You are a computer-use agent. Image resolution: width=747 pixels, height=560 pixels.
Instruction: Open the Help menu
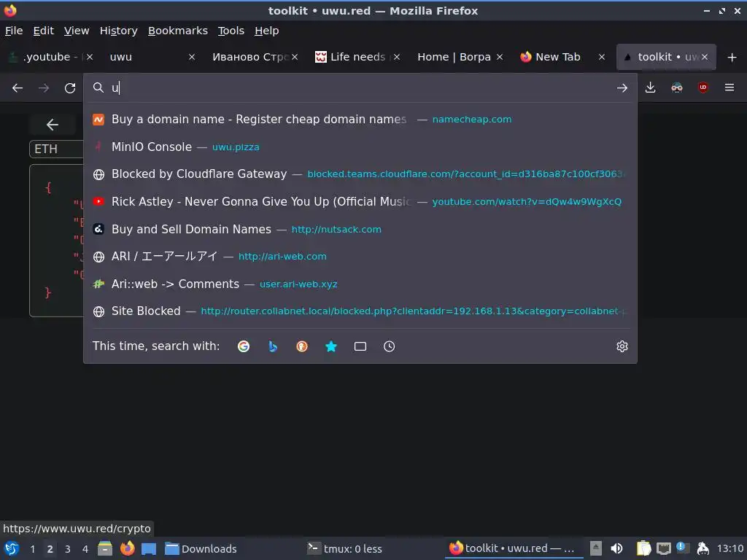(267, 31)
